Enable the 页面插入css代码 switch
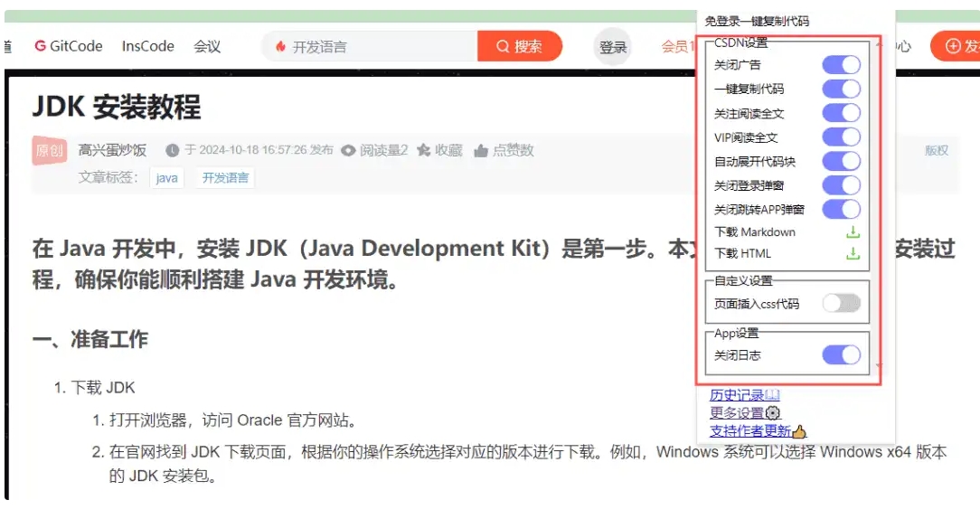Viewport: 980px width, 519px height. click(x=842, y=303)
